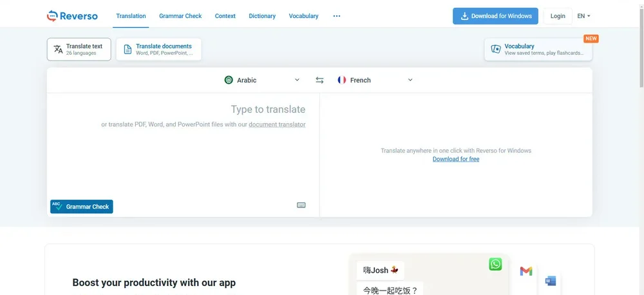Click the Download for free link
This screenshot has width=644, height=295.
click(456, 159)
